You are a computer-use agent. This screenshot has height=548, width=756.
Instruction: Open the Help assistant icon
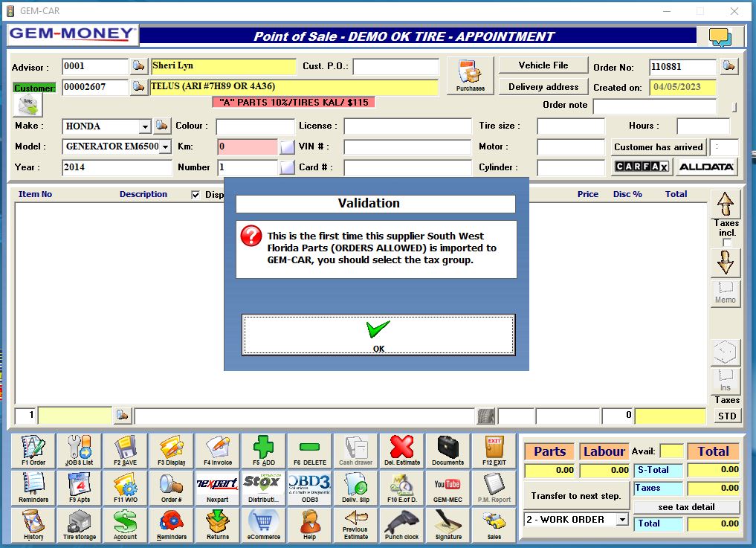pos(309,526)
